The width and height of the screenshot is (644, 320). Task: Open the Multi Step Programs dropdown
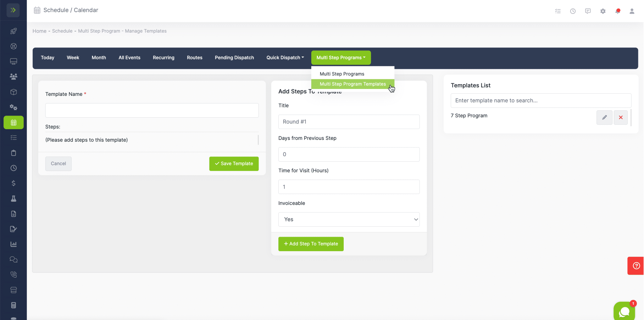click(341, 58)
